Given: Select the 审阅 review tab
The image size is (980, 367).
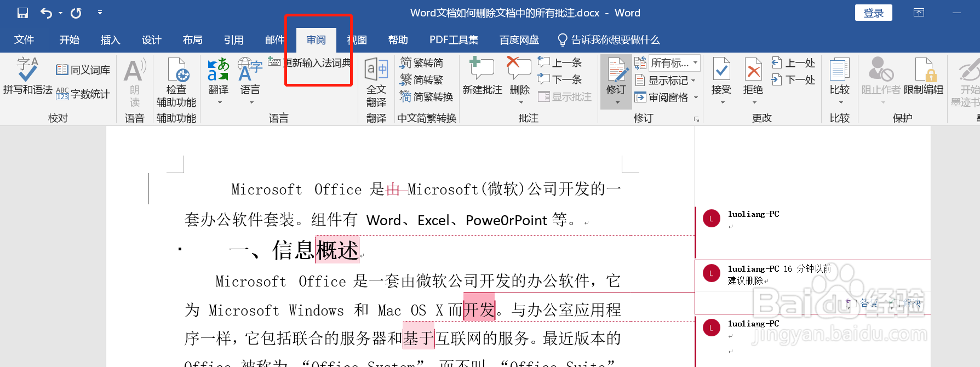Looking at the screenshot, I should click(x=316, y=39).
